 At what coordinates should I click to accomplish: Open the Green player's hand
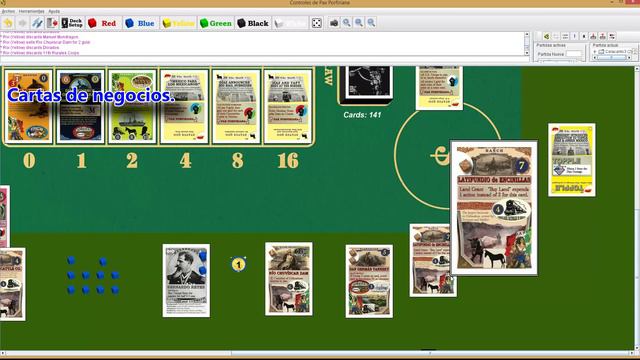coord(216,23)
